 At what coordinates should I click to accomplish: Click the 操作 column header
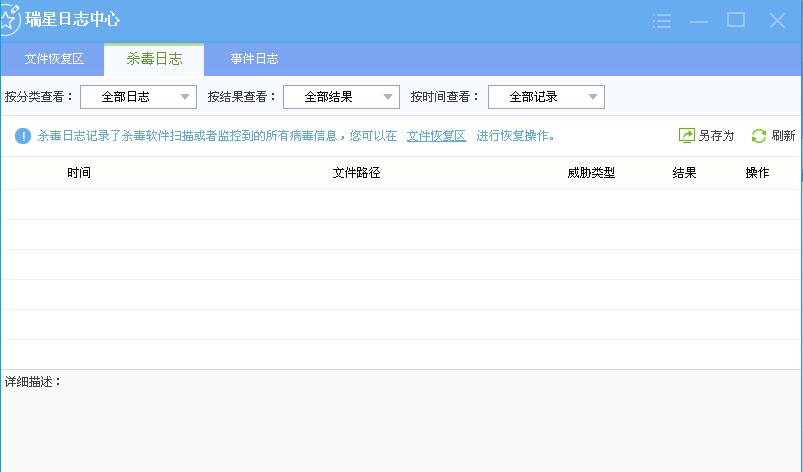coord(757,173)
